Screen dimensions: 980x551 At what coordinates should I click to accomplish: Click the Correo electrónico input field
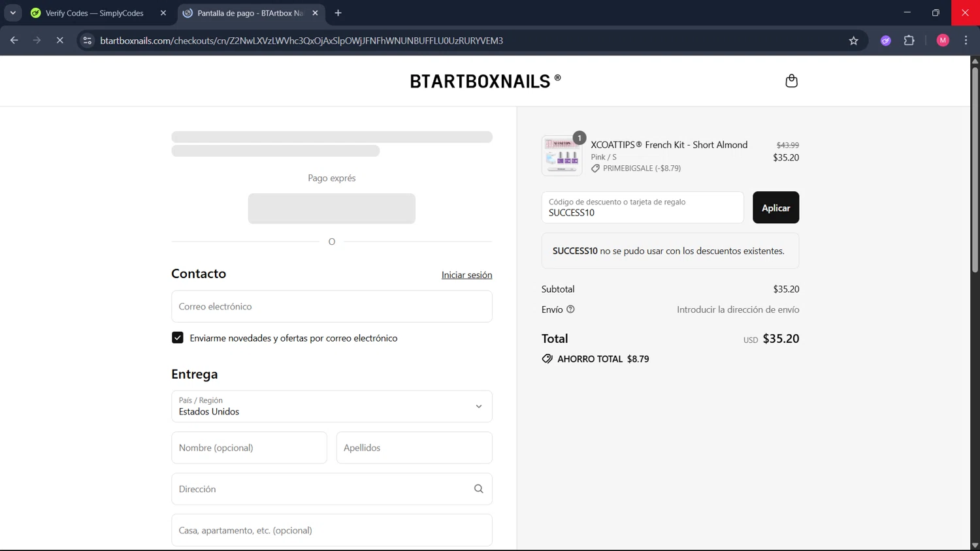(332, 306)
